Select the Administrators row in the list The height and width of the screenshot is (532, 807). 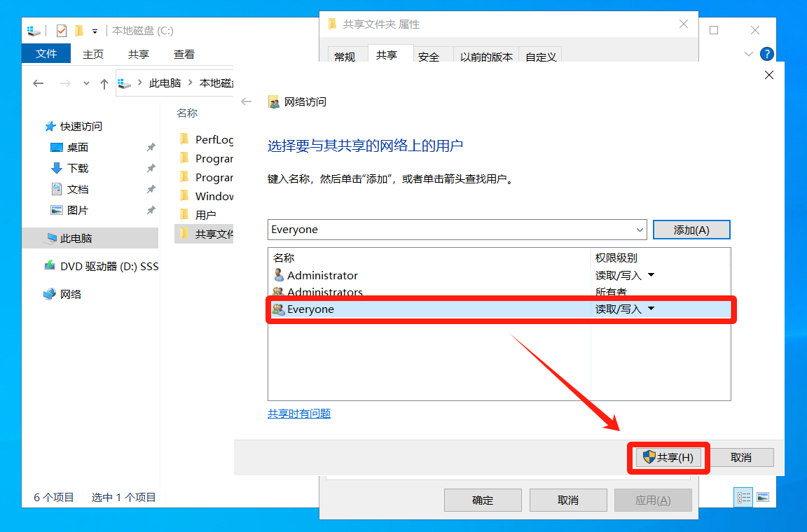tap(324, 292)
